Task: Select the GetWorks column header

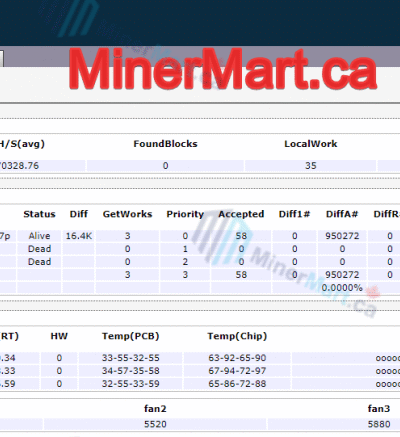Action: (127, 214)
